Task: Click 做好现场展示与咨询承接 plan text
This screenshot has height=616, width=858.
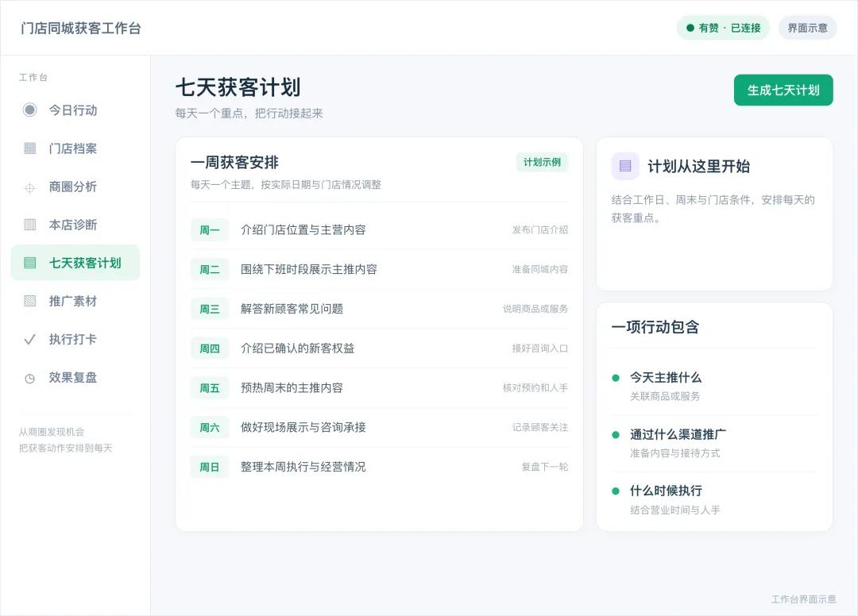Action: (303, 427)
